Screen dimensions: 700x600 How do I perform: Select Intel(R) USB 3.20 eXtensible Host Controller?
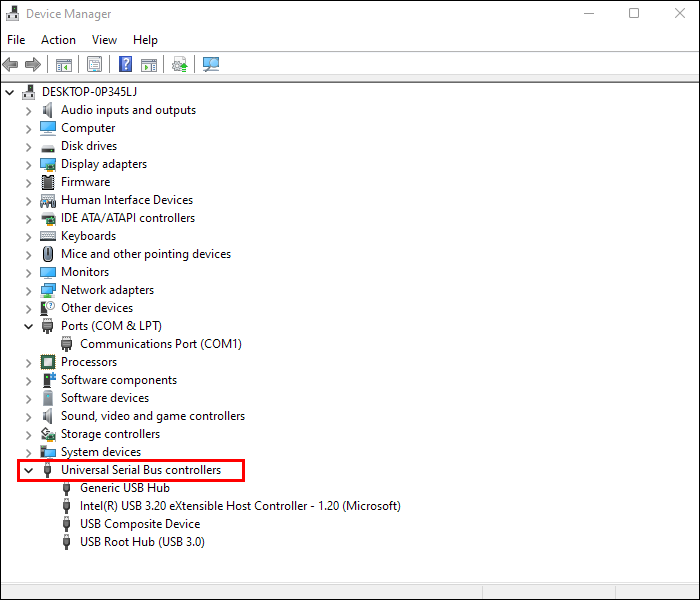pos(240,506)
